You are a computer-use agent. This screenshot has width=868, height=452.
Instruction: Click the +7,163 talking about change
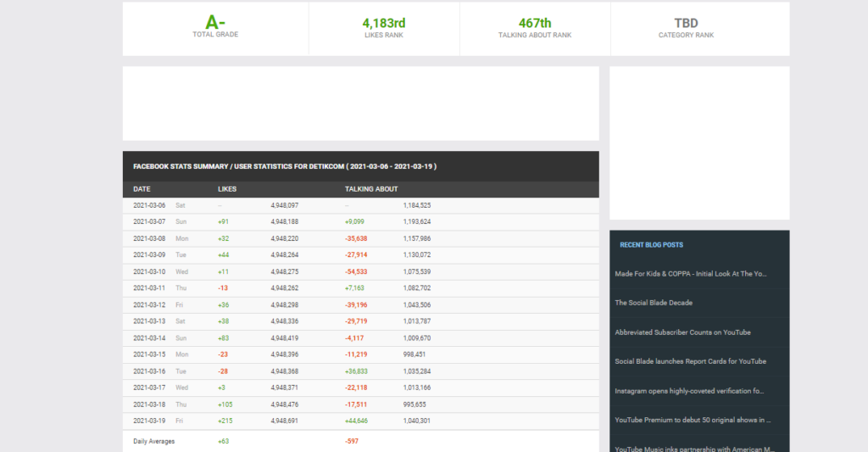pyautogui.click(x=354, y=288)
